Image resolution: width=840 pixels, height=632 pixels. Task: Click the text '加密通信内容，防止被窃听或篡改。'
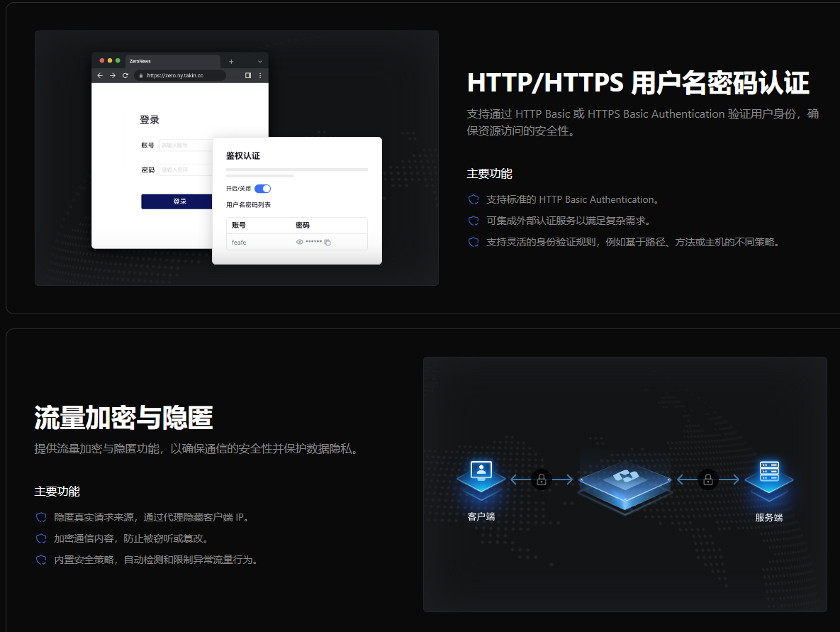coord(133,539)
